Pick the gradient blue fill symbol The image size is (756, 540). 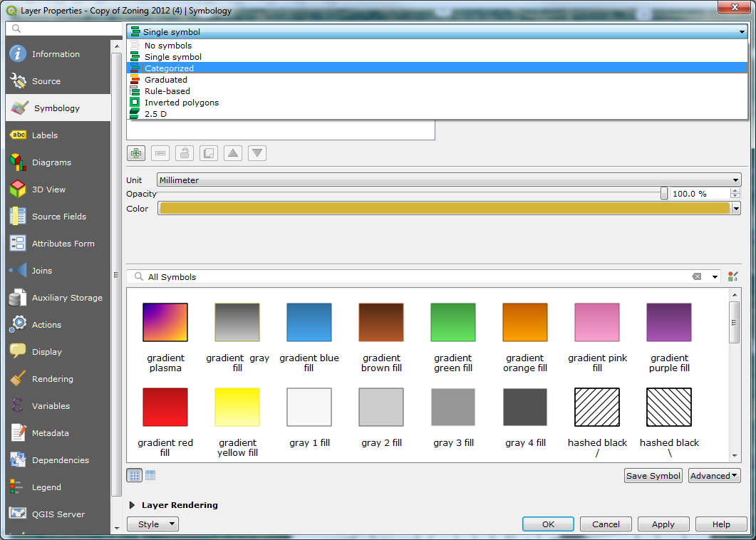309,322
